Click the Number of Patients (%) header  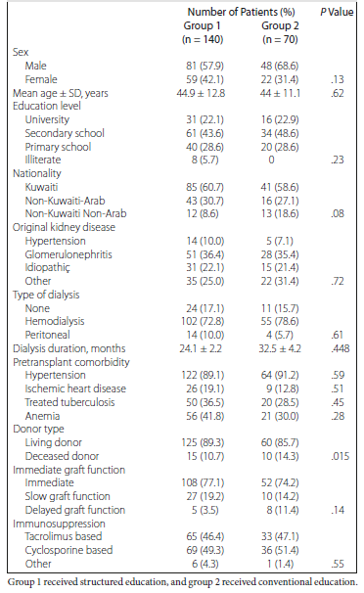point(241,12)
